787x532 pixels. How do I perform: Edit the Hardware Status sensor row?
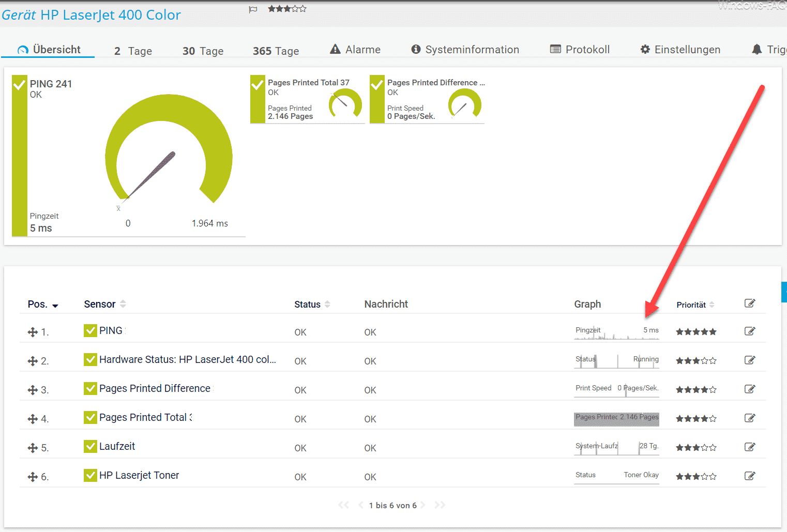point(750,360)
